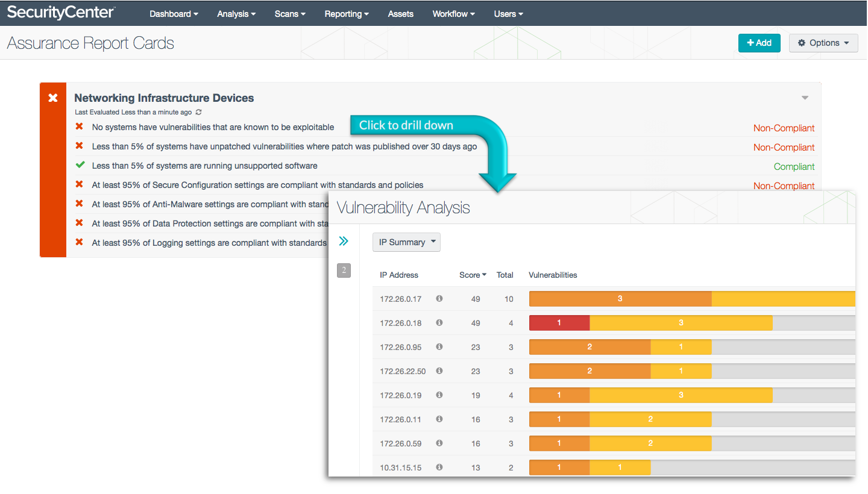Click score 19 in 172.26.0.19 row

click(476, 395)
